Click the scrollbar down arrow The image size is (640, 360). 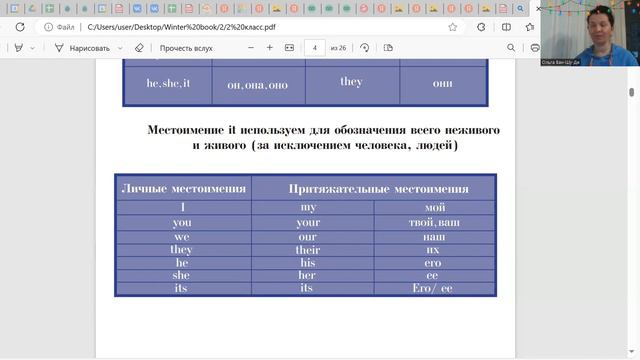click(631, 351)
